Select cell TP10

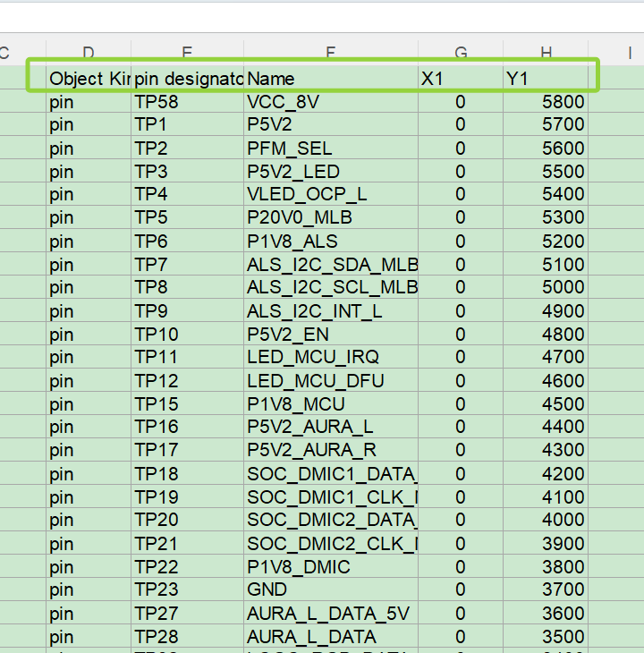[x=187, y=334]
